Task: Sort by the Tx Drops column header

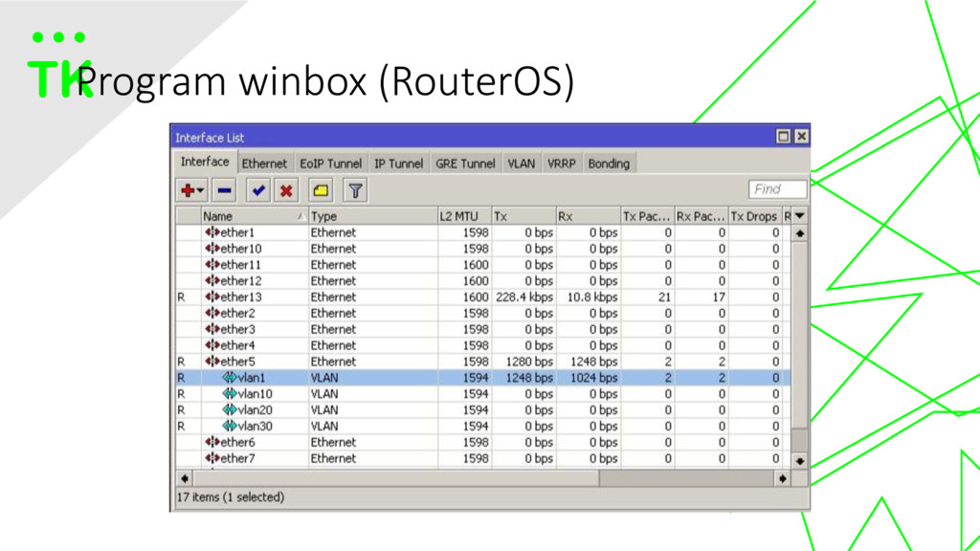Action: click(755, 216)
